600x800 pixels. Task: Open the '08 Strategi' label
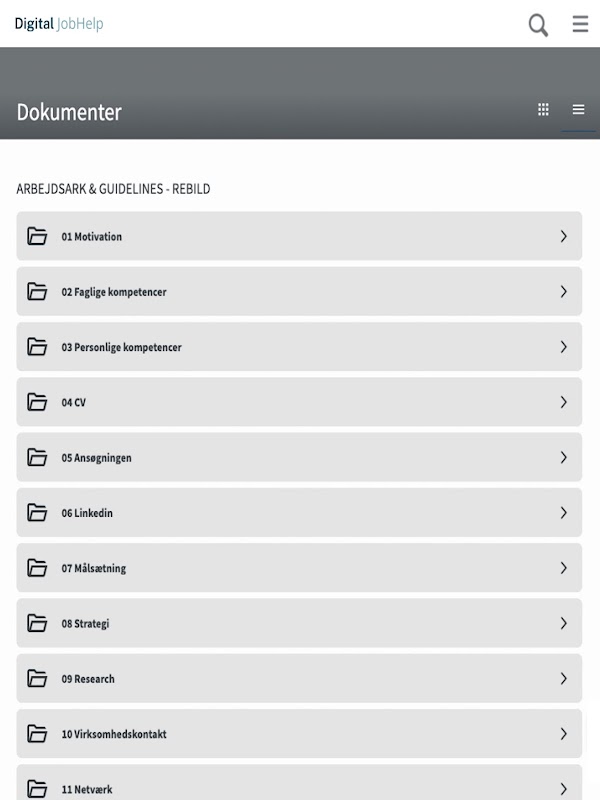(85, 623)
